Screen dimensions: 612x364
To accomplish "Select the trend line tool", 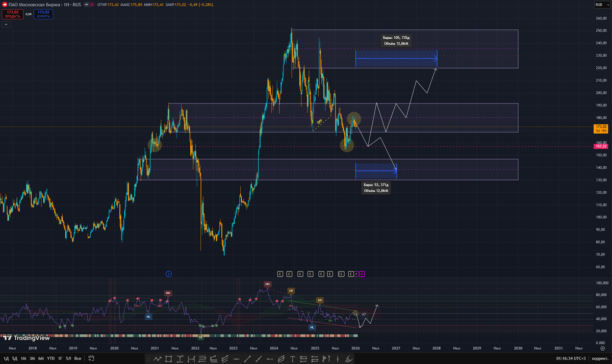I will click(247, 359).
